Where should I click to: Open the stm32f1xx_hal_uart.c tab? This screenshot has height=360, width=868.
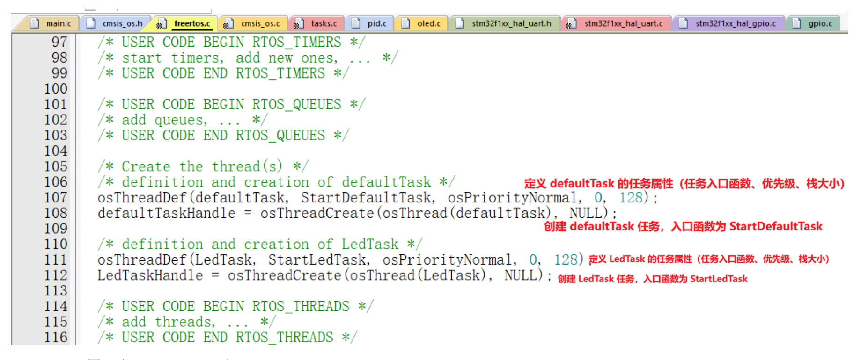pos(616,23)
